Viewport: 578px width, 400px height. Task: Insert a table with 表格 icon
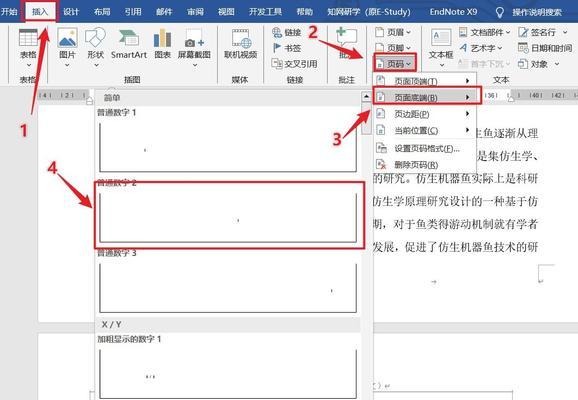pyautogui.click(x=28, y=37)
